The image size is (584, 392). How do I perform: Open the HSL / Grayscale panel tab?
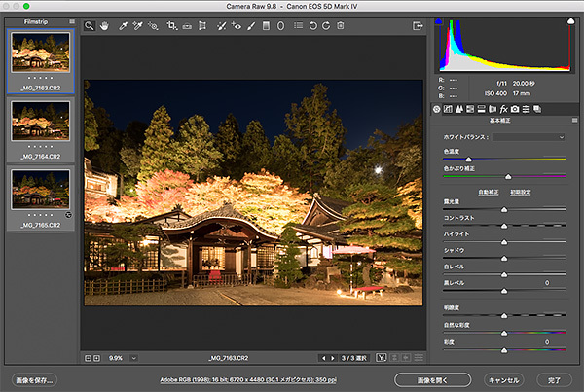point(470,109)
